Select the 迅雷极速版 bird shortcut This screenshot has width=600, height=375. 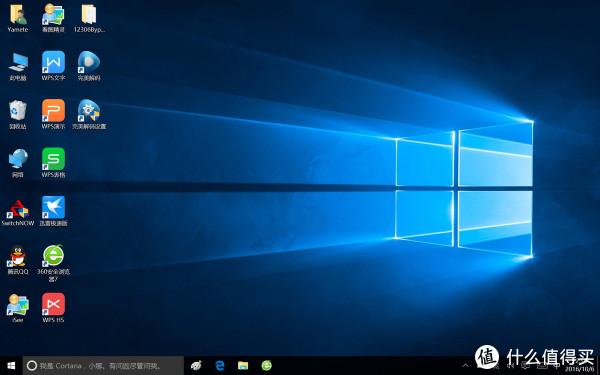click(x=53, y=211)
